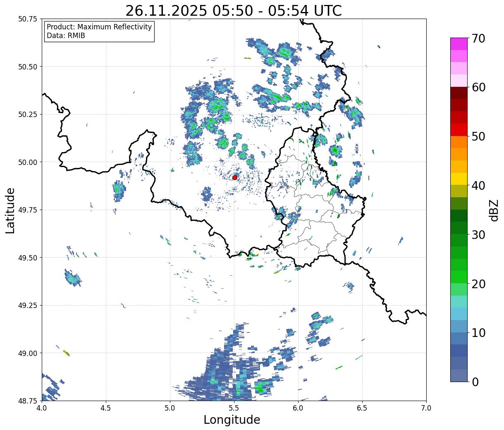
Task: Click the longitude tick label '5.5'
Action: pos(234,408)
